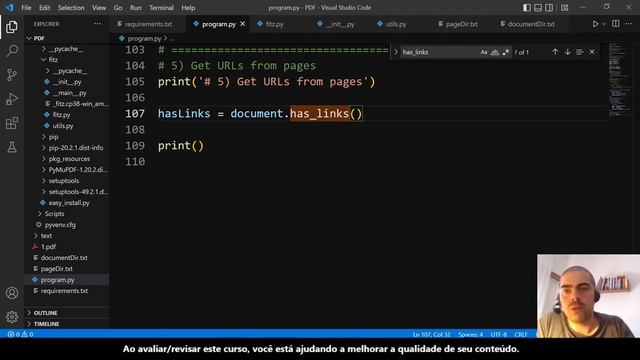Open Customize Layout icon
640x360 pixels.
(x=564, y=8)
